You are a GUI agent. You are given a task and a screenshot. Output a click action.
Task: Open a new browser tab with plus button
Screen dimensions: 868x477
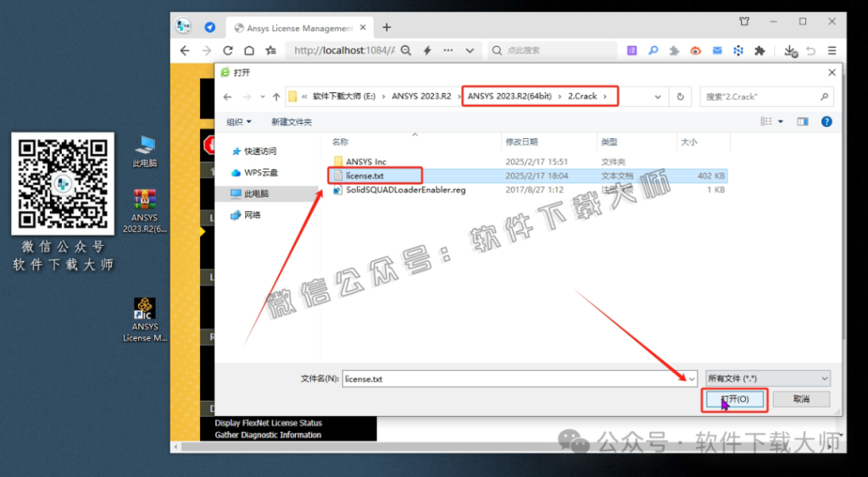click(x=387, y=28)
